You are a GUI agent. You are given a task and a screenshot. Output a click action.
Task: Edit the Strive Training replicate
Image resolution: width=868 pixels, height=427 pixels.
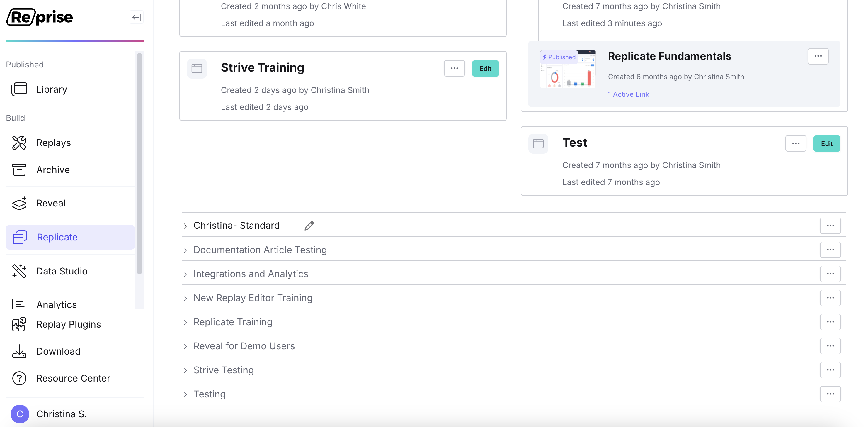[x=485, y=68]
